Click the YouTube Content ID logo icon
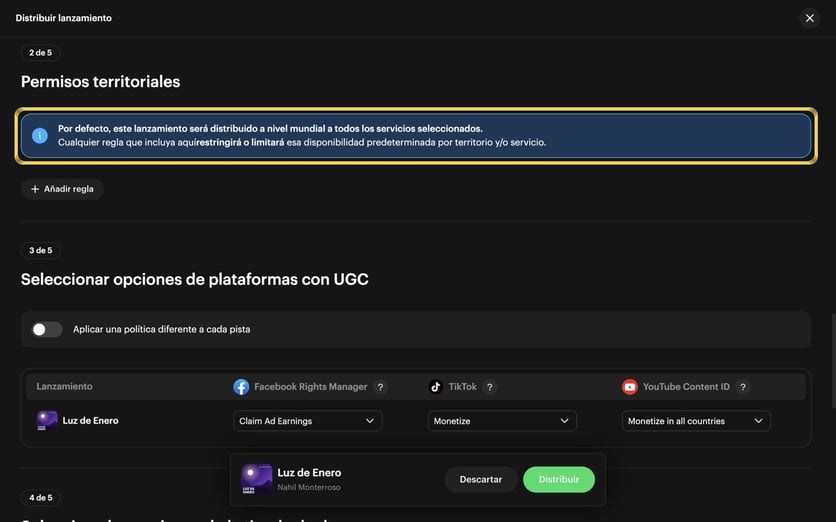The image size is (836, 522). click(x=630, y=387)
